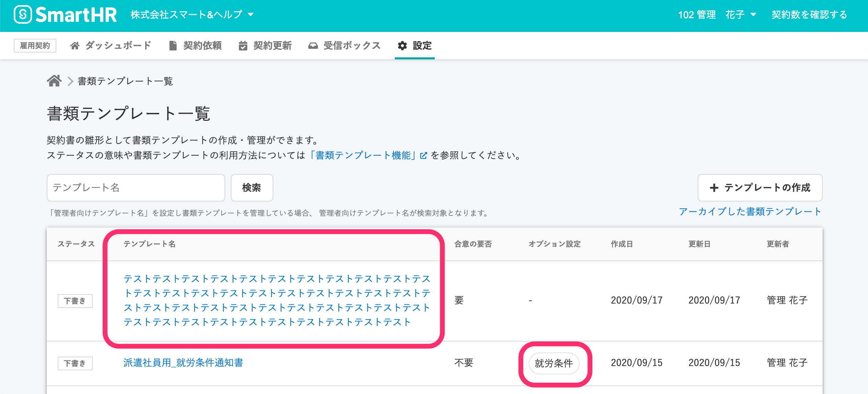868x394 pixels.
Task: Click the dashboard house icon
Action: pyautogui.click(x=75, y=46)
